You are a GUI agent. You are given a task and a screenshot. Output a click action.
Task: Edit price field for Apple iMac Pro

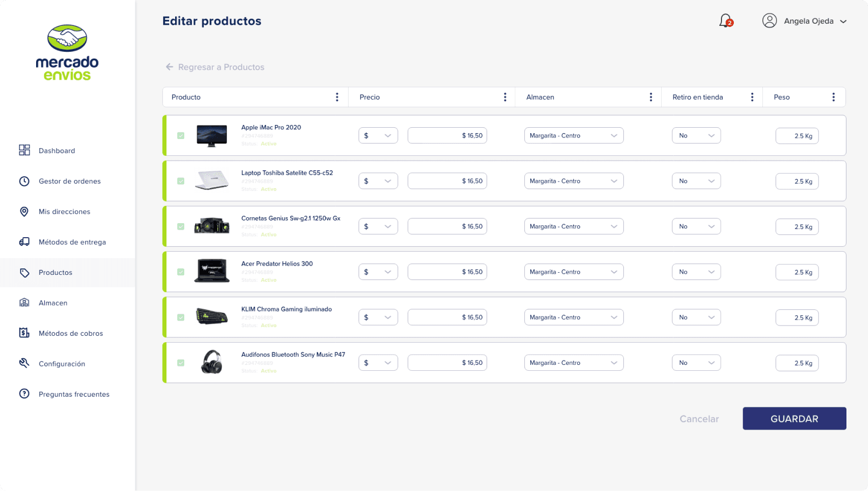447,135
